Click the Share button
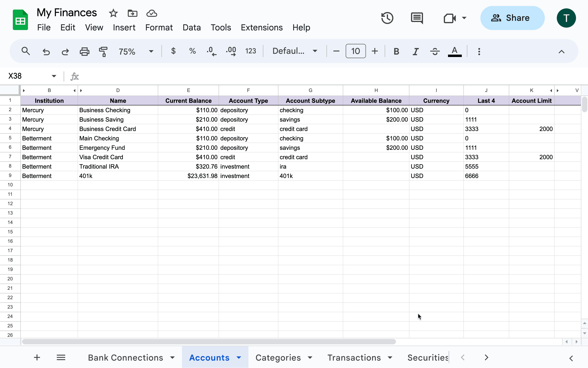 tap(512, 18)
